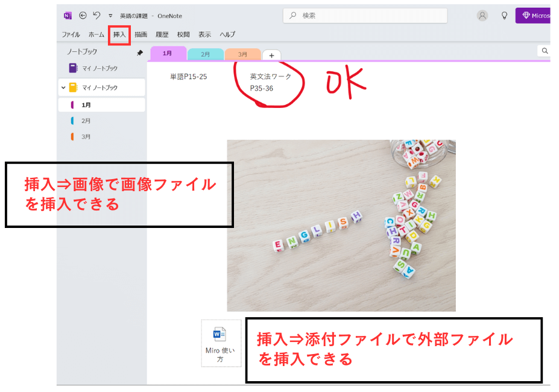
Task: Open the Miro 使い方 Word file attachment
Action: pos(221,343)
